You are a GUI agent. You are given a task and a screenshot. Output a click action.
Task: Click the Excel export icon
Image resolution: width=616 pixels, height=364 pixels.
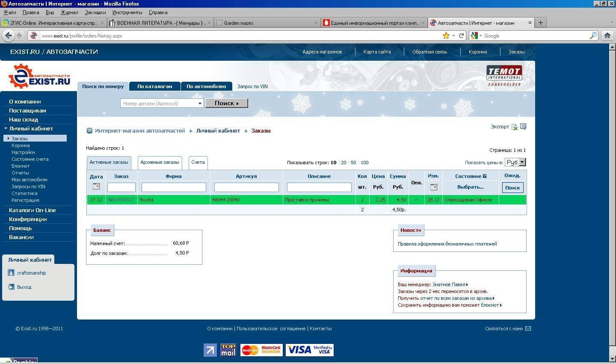point(515,127)
